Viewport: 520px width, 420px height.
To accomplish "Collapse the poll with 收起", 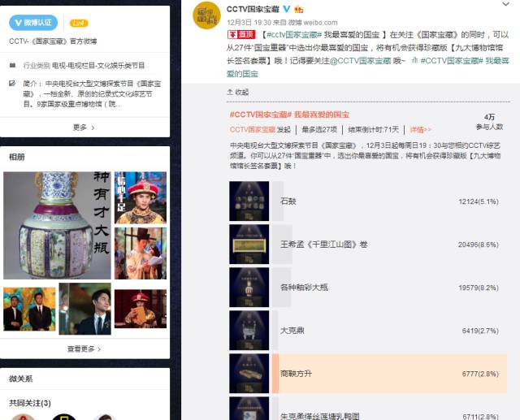I will (238, 92).
